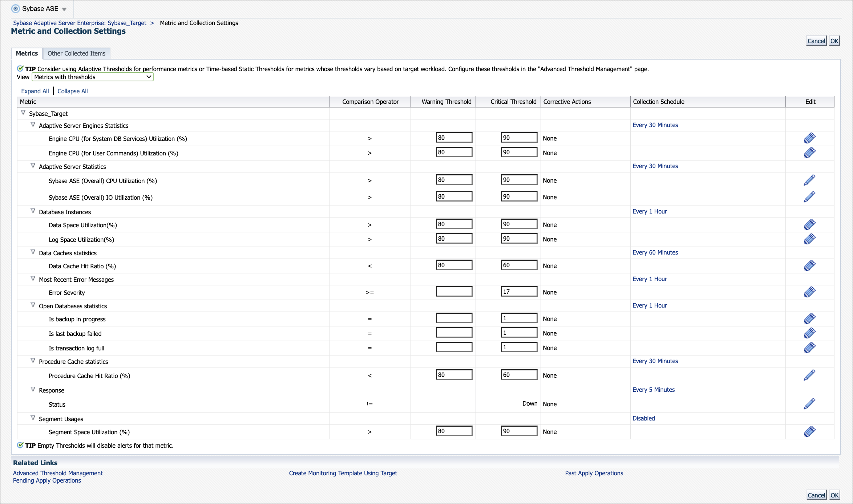
Task: Collapse Segment Usages group
Action: 33,418
